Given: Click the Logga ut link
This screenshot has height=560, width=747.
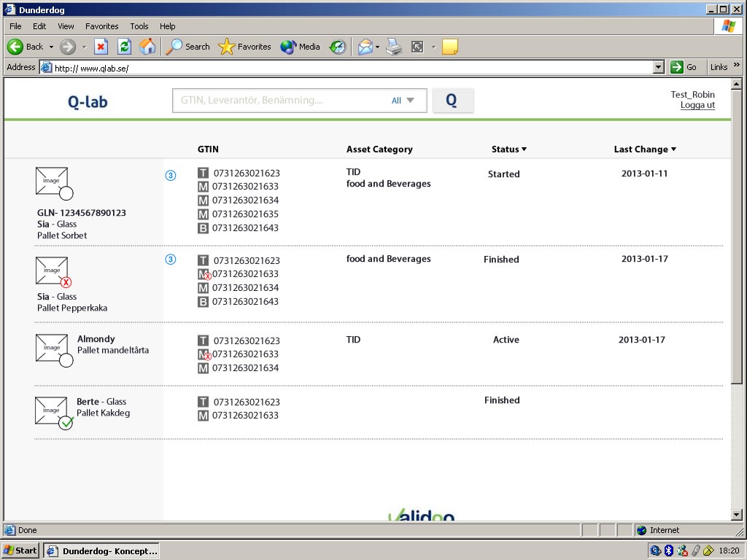Looking at the screenshot, I should pos(697,105).
